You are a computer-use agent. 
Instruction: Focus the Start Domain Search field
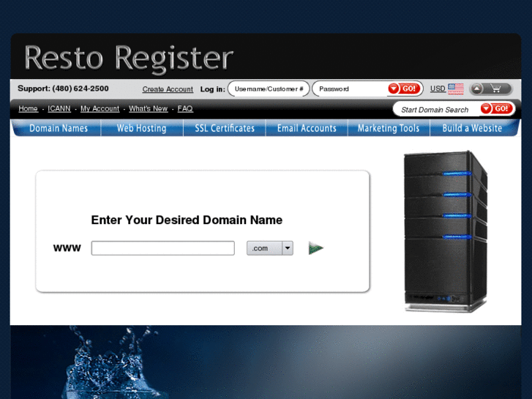click(x=437, y=109)
